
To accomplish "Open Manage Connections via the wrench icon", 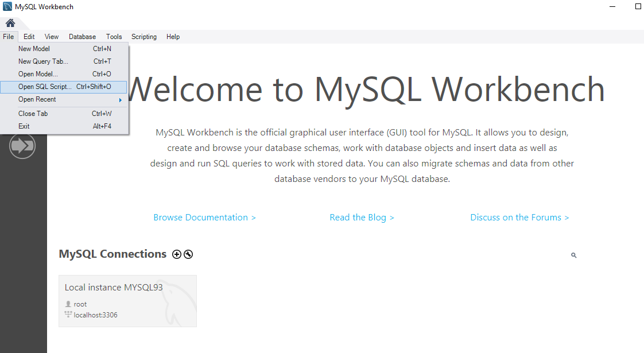I will click(x=188, y=254).
